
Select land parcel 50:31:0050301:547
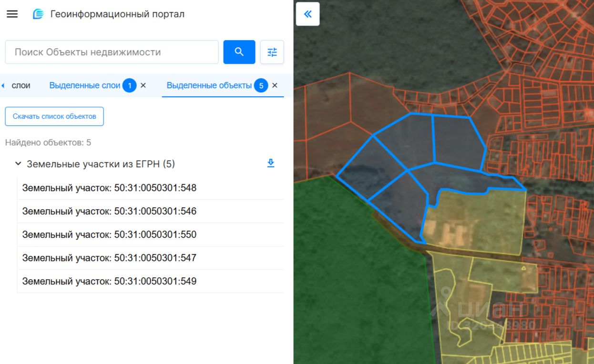click(x=109, y=258)
